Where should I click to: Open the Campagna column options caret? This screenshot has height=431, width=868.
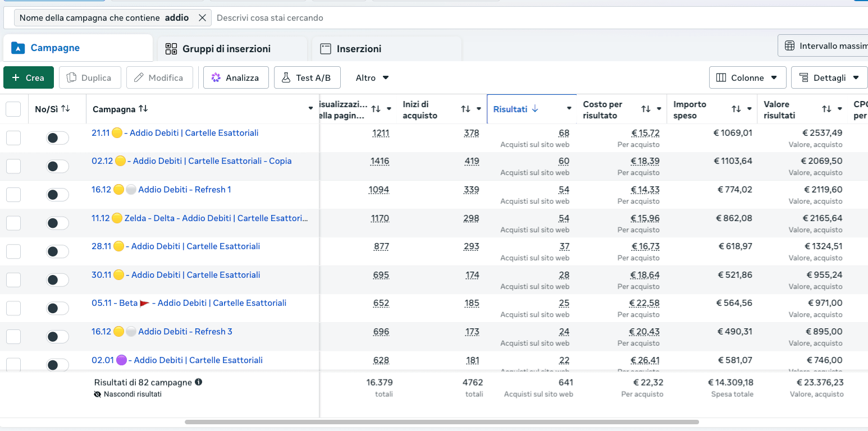click(x=311, y=108)
